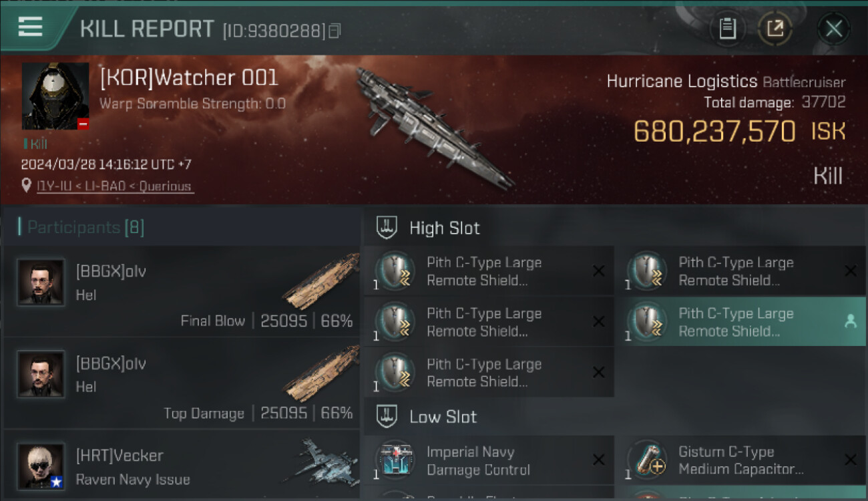Click the X beside Imperial Navy Damage Control
The height and width of the screenshot is (501, 868).
click(x=598, y=460)
